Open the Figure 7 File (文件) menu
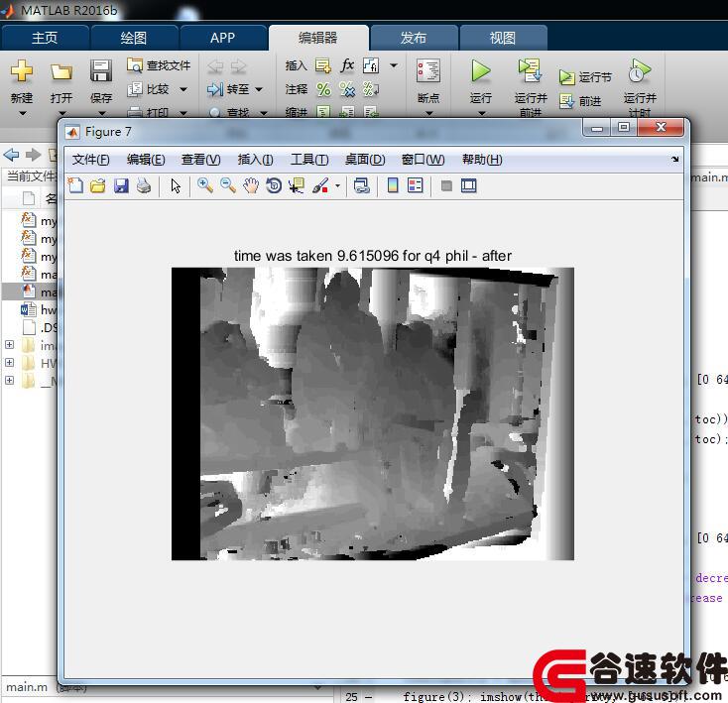This screenshot has height=703, width=728. [x=90, y=160]
